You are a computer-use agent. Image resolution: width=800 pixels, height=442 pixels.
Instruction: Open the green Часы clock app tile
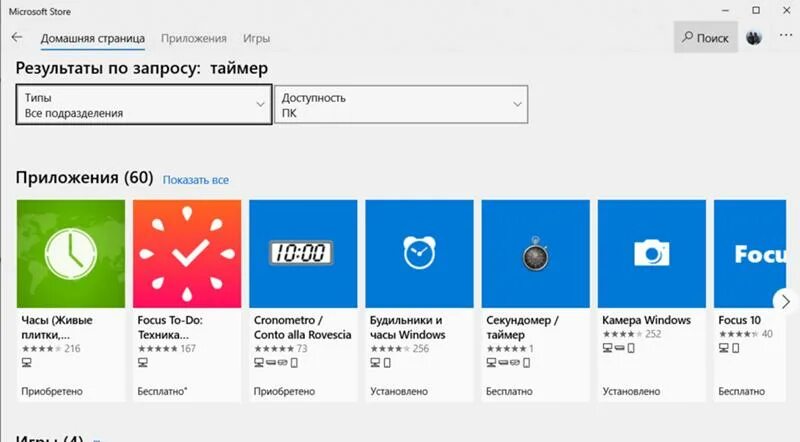pyautogui.click(x=71, y=254)
